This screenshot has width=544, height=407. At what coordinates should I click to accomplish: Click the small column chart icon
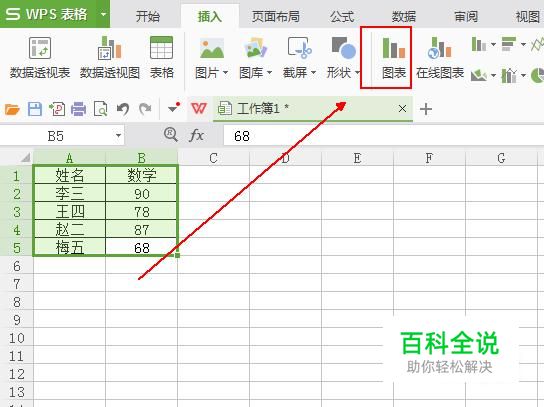478,44
